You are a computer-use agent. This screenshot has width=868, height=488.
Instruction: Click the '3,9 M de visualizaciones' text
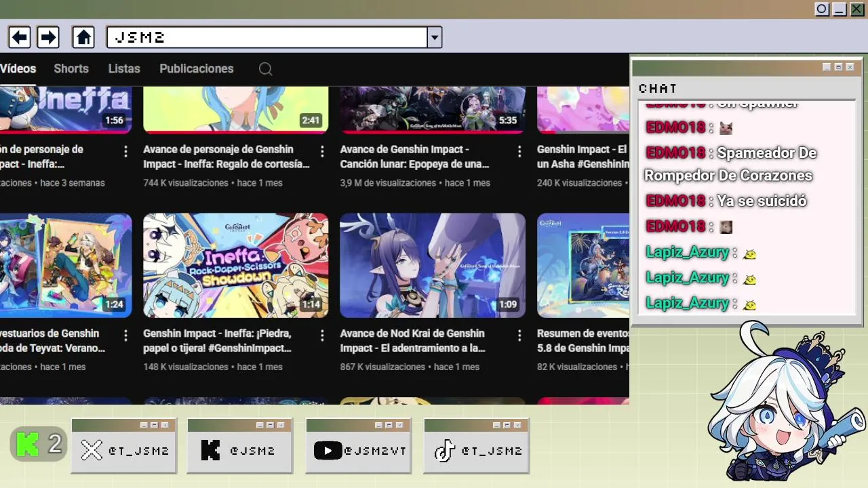point(387,183)
